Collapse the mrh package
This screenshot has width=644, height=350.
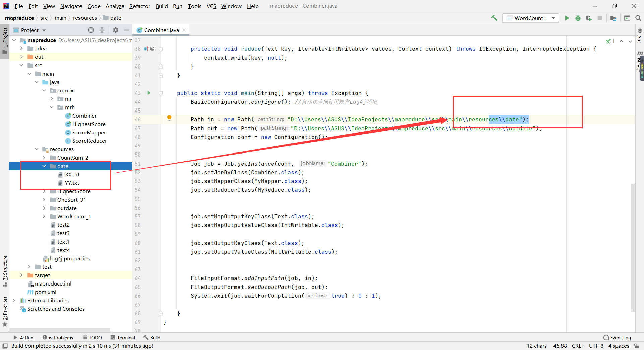(52, 107)
